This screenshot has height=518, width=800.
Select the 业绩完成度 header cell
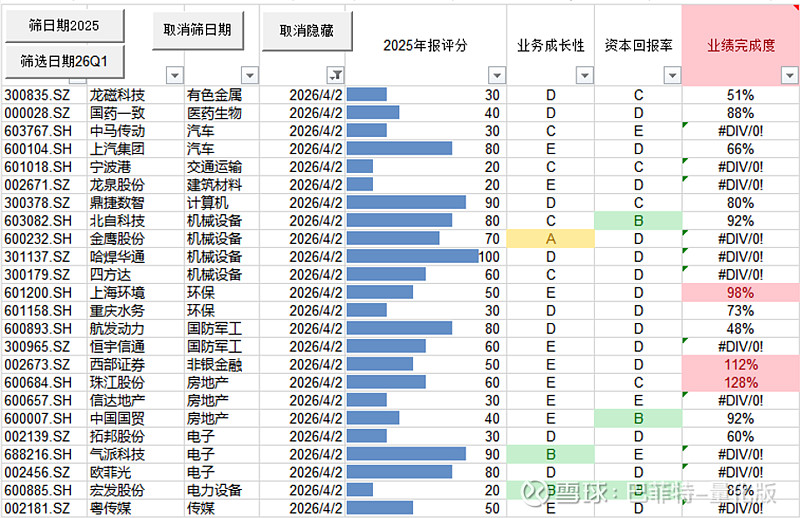[x=741, y=45]
